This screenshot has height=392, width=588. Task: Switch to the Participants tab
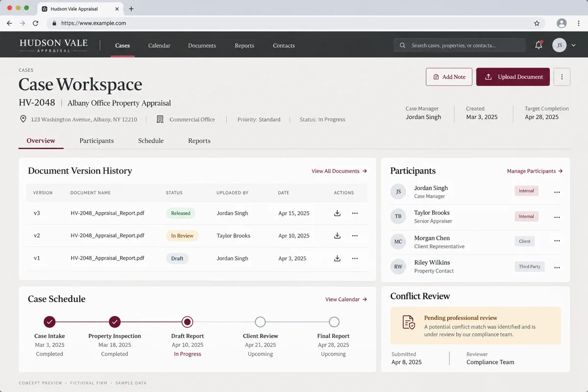(97, 141)
